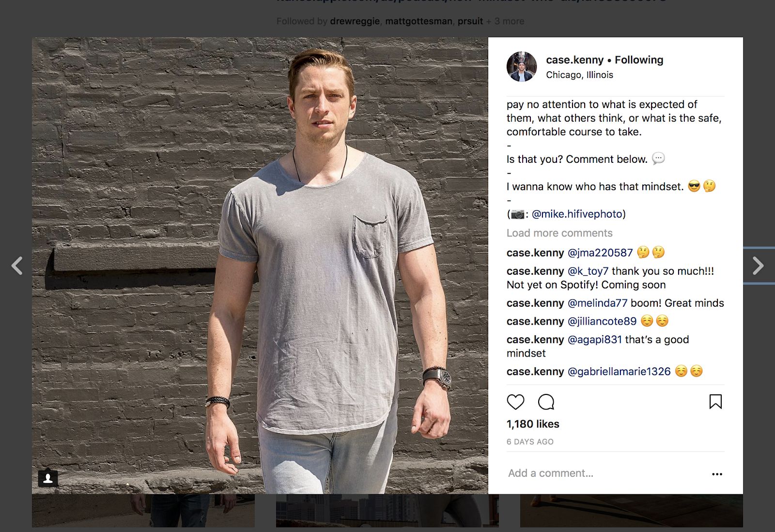The image size is (775, 532).
Task: Click the comment speech bubble icon
Action: pos(546,402)
